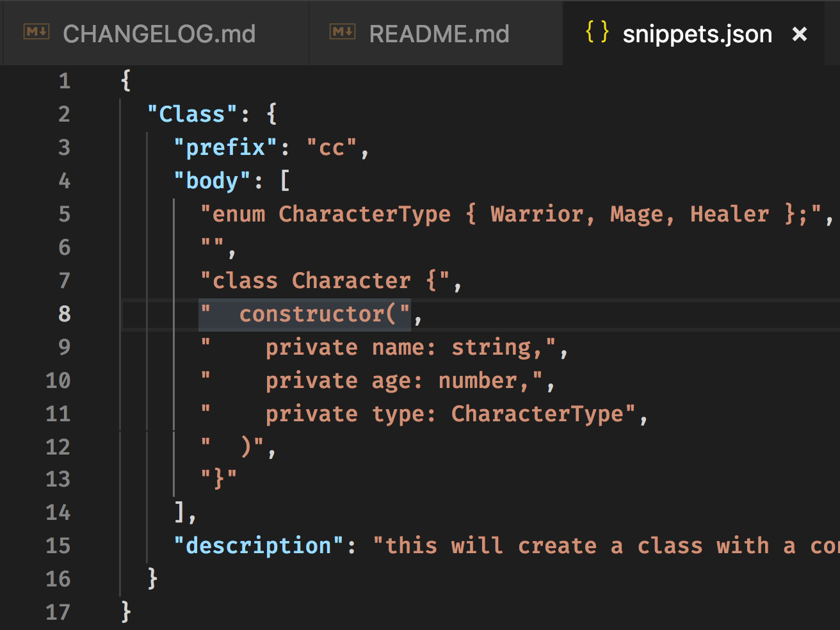Click "private name: string" on line 9
The width and height of the screenshot is (840, 630).
(x=398, y=347)
